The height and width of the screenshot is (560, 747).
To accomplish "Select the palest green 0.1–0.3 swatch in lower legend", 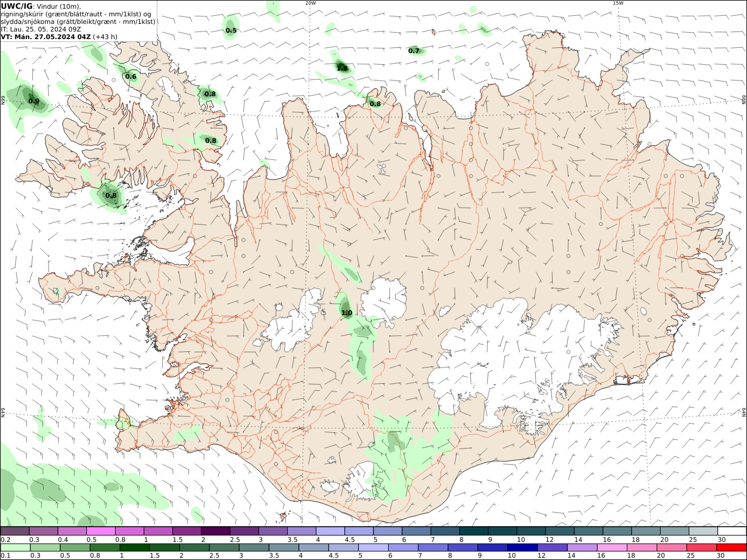I will tap(15, 548).
